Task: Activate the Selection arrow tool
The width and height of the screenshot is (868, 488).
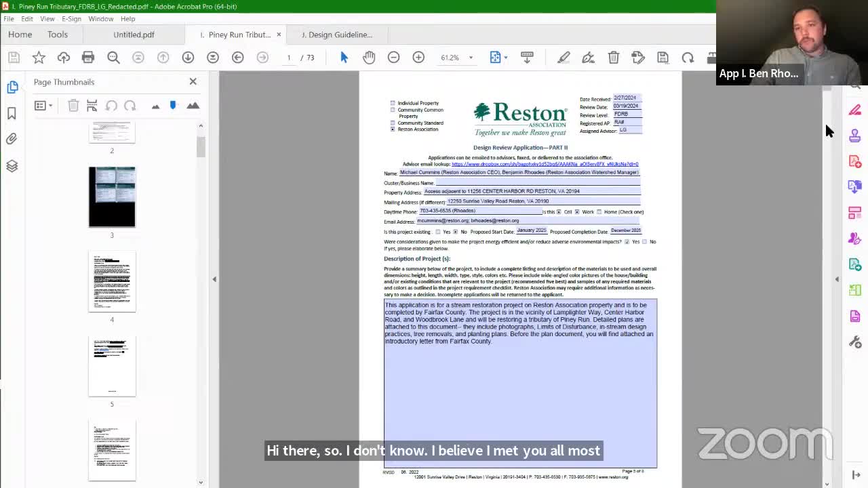Action: tap(344, 58)
